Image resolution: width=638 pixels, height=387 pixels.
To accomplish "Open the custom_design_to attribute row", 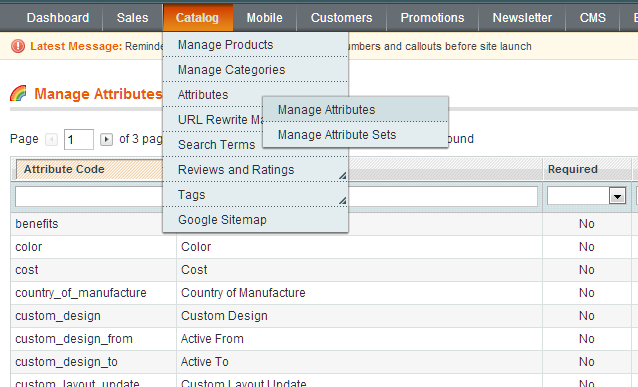I will [66, 362].
